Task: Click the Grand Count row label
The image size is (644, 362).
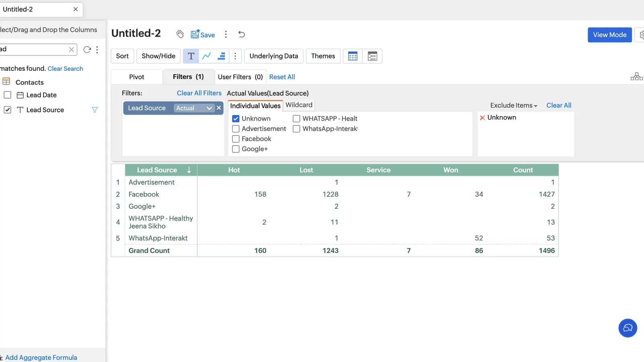Action: 149,251
